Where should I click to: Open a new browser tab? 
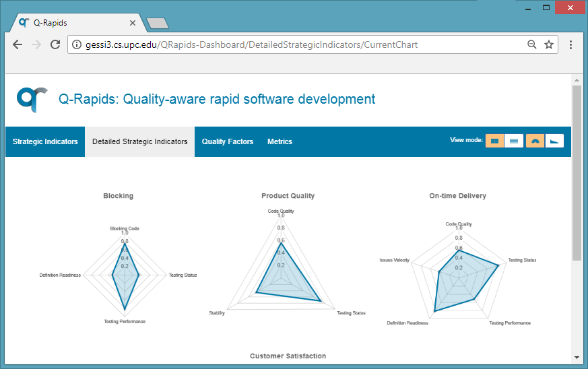pos(157,24)
